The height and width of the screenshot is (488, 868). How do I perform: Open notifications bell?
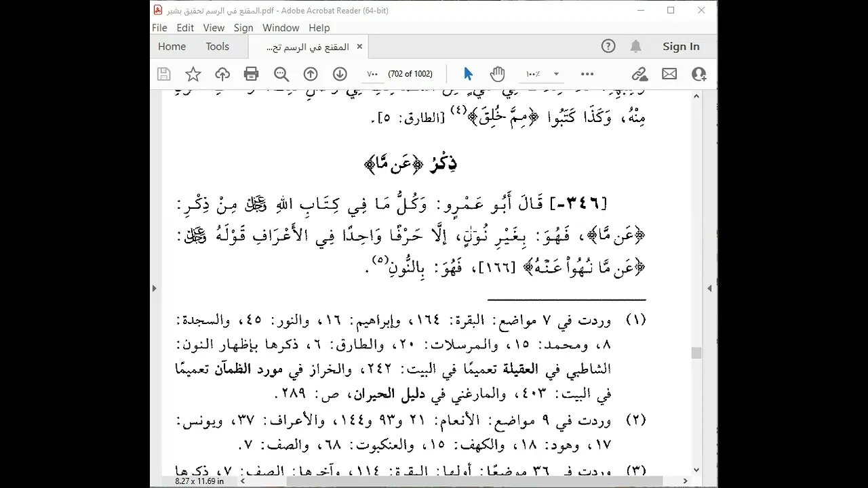click(635, 46)
